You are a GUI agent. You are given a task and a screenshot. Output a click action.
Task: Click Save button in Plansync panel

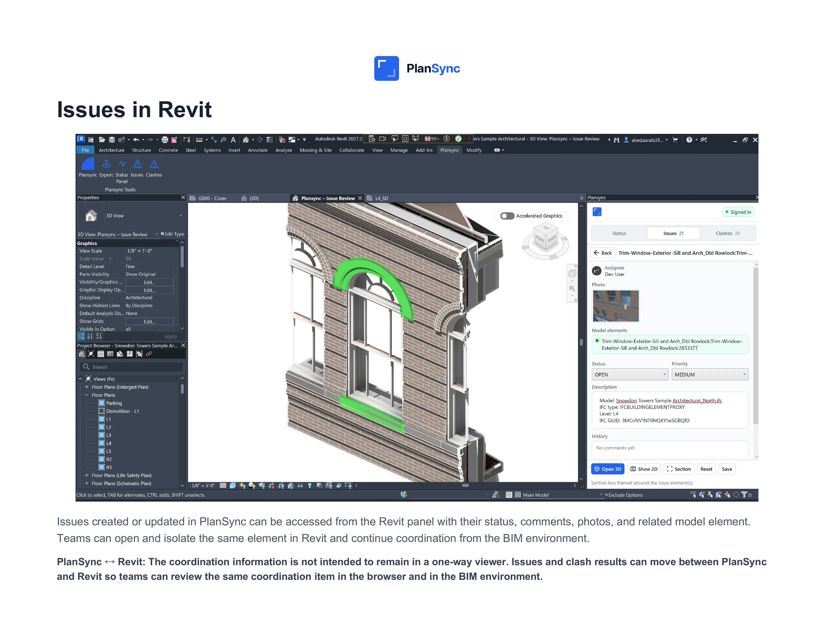click(727, 469)
